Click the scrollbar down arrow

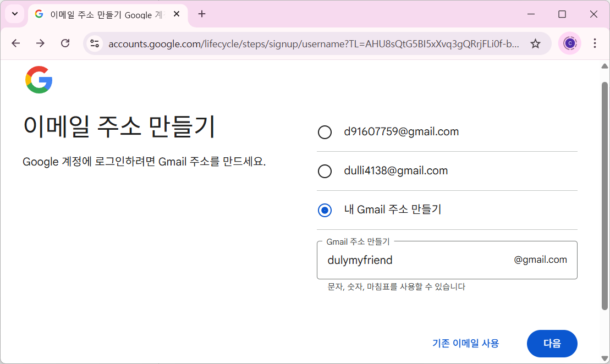(x=604, y=358)
